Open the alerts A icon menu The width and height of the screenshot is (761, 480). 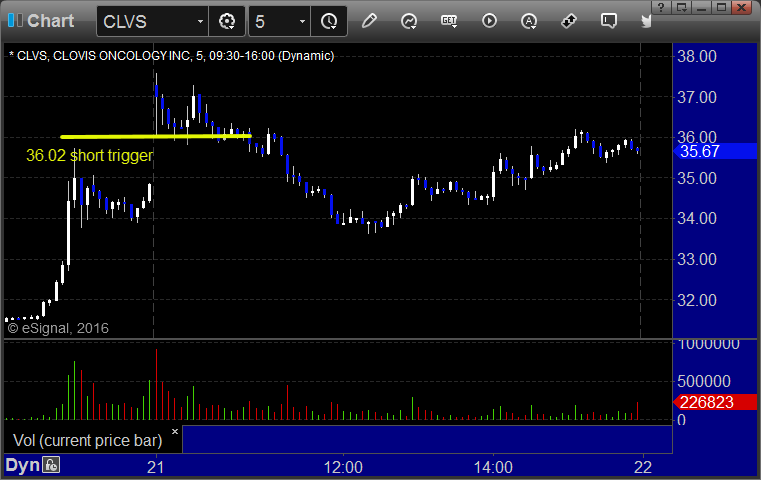529,21
